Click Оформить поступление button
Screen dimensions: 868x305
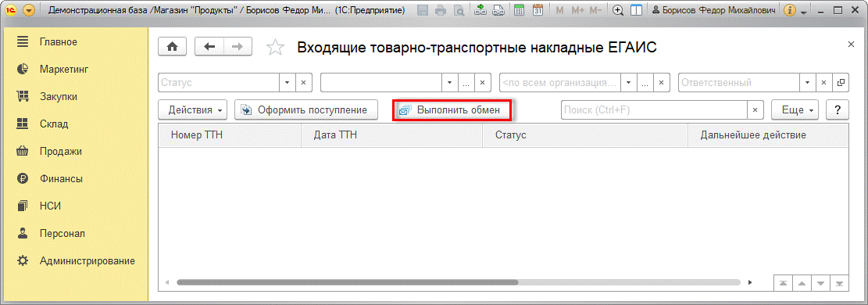(x=306, y=109)
